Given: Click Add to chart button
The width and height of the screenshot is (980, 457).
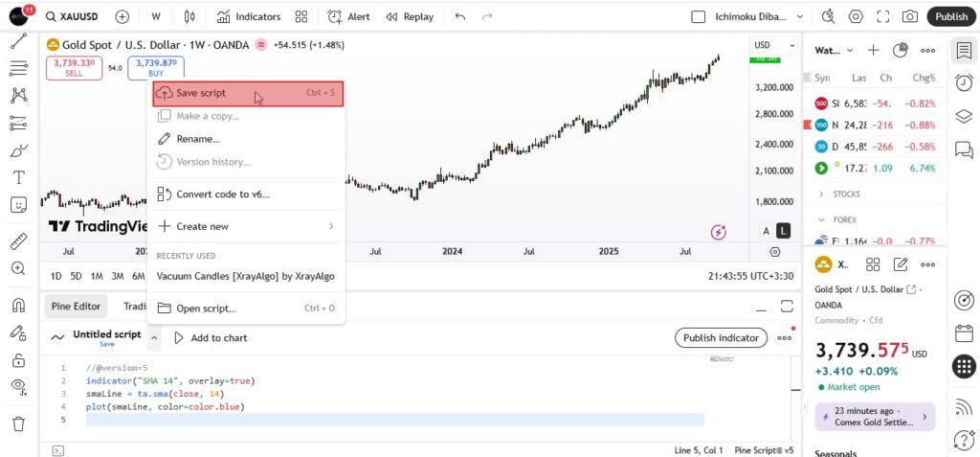Looking at the screenshot, I should 210,337.
